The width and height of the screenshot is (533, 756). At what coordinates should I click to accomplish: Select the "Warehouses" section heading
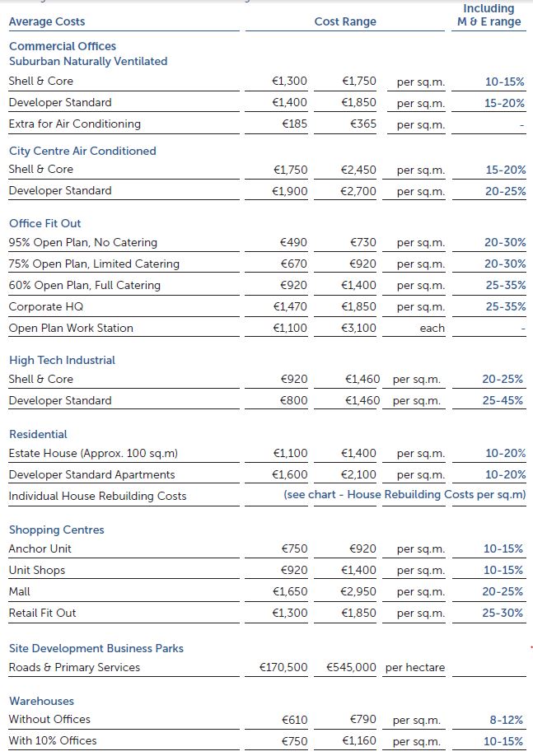[41, 701]
